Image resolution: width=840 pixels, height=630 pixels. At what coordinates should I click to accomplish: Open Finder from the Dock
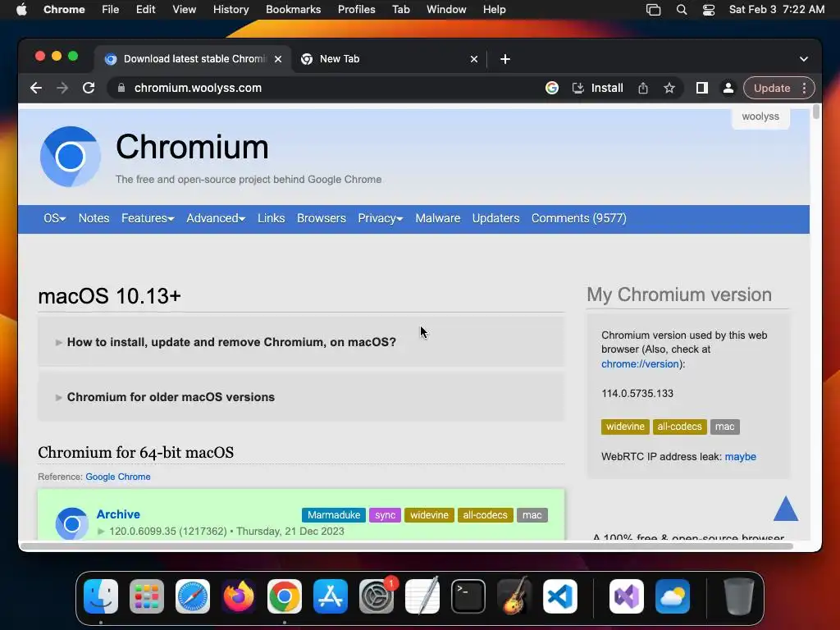101,596
